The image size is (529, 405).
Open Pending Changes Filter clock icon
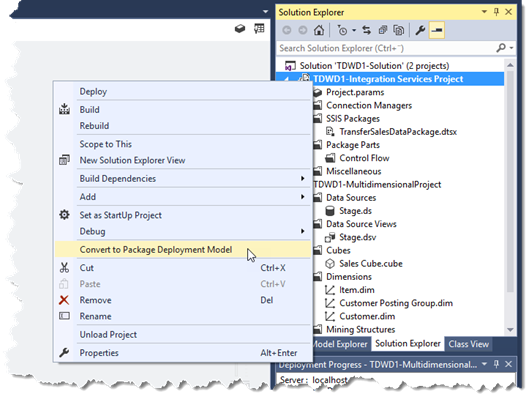342,30
